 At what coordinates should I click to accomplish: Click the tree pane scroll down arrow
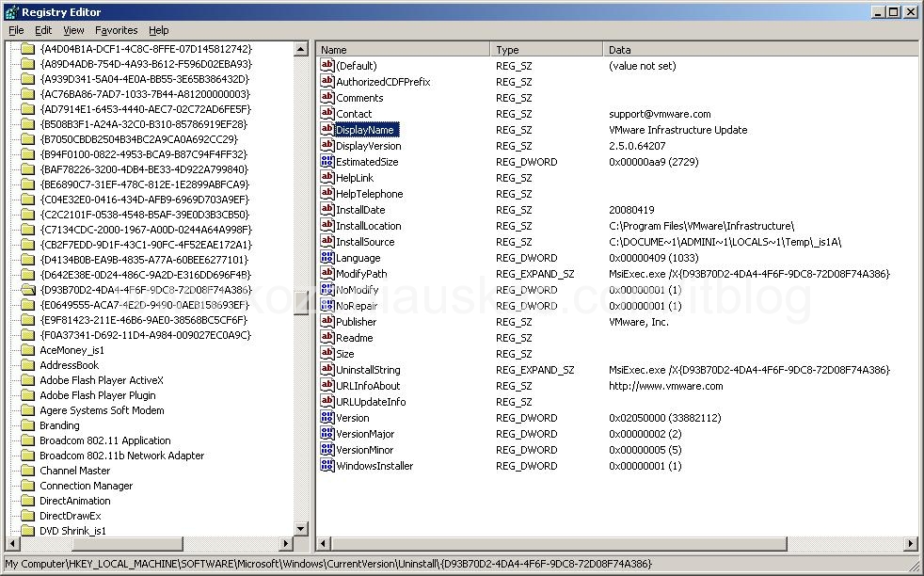[300, 528]
